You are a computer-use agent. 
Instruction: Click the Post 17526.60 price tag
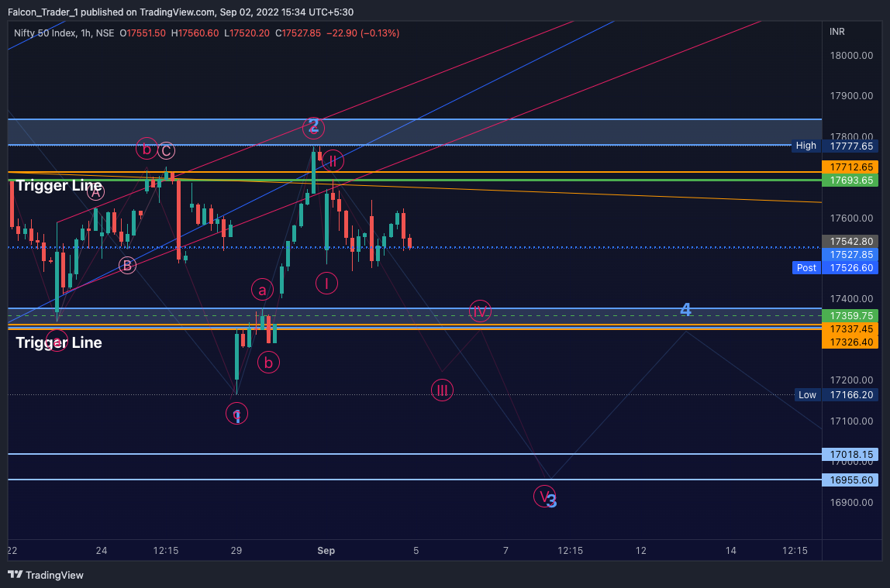(x=834, y=267)
